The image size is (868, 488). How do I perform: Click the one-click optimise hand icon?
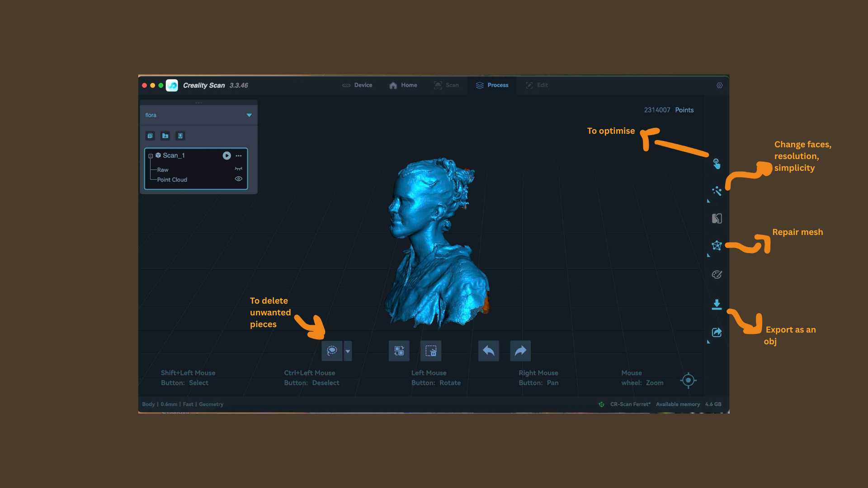[717, 164]
